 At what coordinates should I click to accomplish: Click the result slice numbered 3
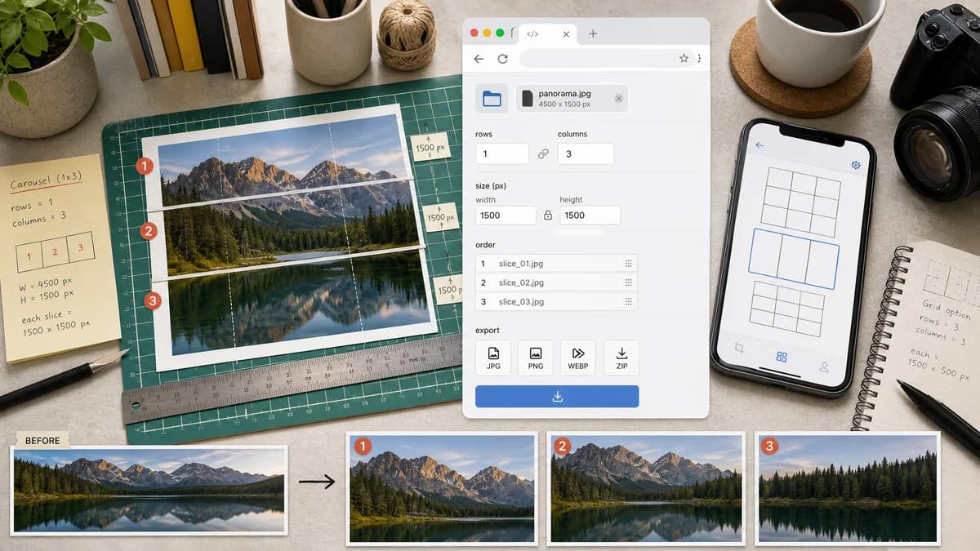[848, 488]
